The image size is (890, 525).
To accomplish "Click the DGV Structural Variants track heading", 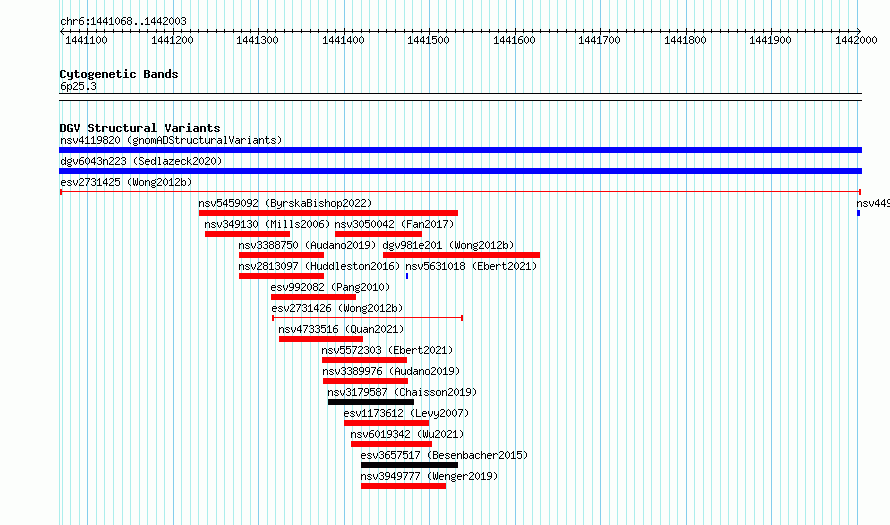I will point(140,128).
